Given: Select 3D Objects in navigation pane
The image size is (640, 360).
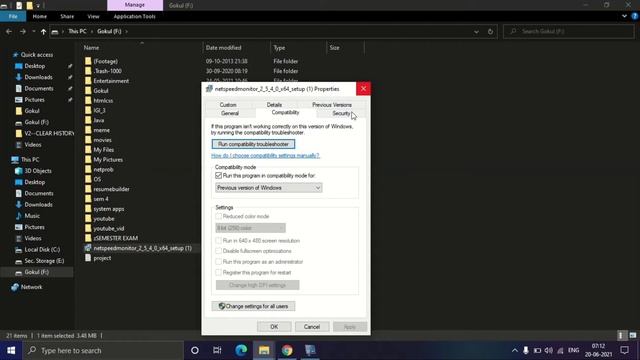Looking at the screenshot, I should coord(38,171).
